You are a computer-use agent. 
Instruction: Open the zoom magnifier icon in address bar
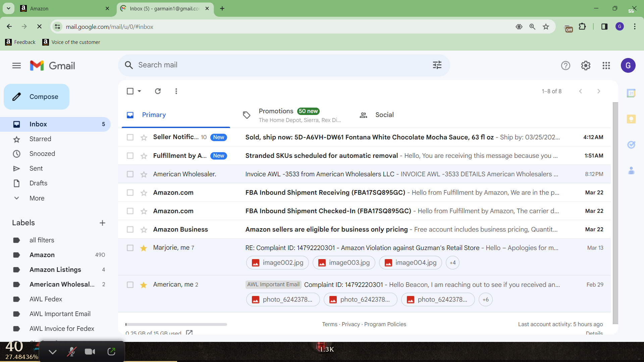point(532,27)
